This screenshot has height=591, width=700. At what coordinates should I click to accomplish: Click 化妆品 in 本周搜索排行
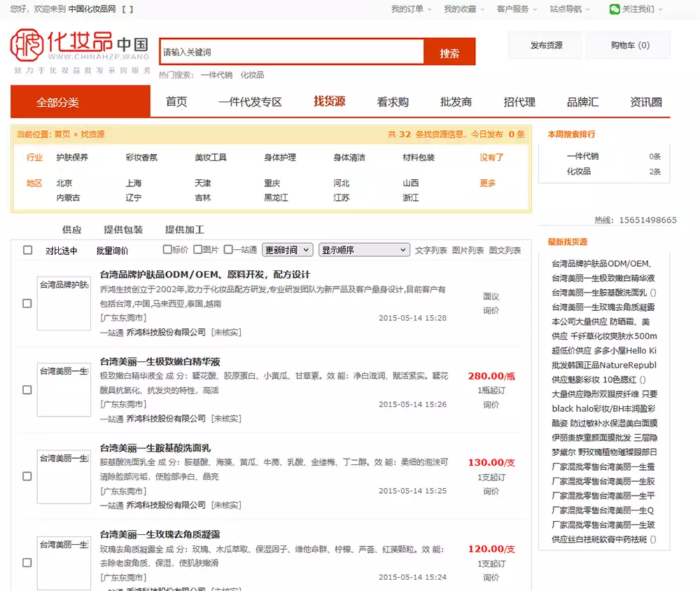(579, 171)
